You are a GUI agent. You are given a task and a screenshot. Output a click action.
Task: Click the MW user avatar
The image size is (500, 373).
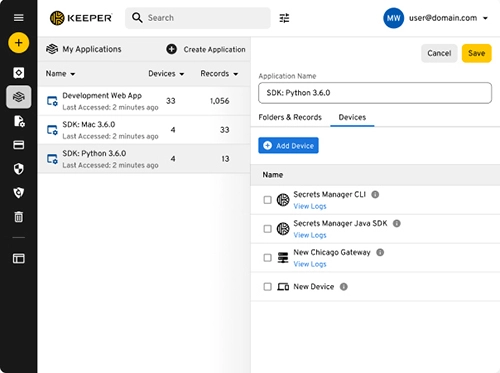tap(393, 18)
